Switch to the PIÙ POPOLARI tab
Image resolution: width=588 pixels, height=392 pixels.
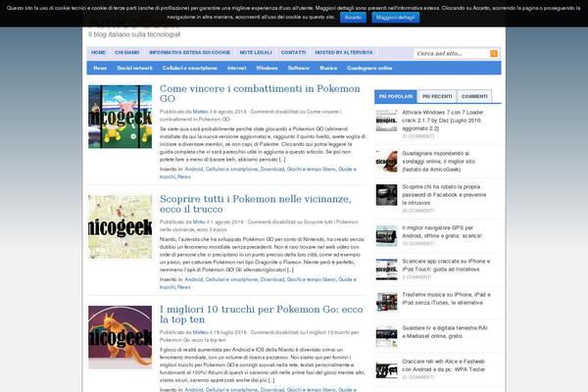(396, 96)
